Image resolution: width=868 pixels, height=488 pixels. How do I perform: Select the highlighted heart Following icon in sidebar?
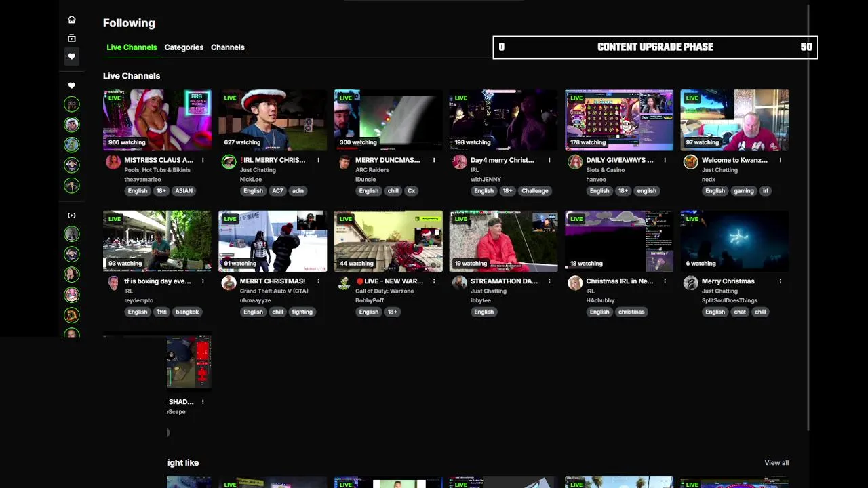(x=71, y=56)
